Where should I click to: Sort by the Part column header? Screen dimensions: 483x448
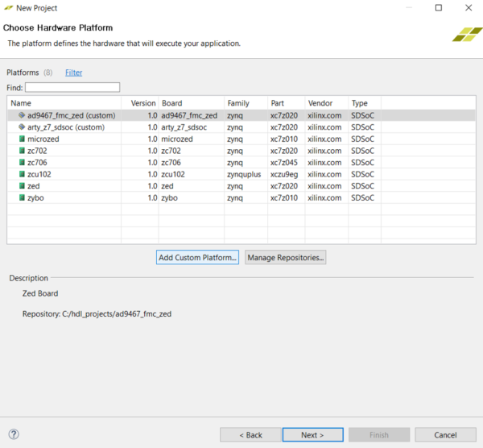click(x=287, y=103)
